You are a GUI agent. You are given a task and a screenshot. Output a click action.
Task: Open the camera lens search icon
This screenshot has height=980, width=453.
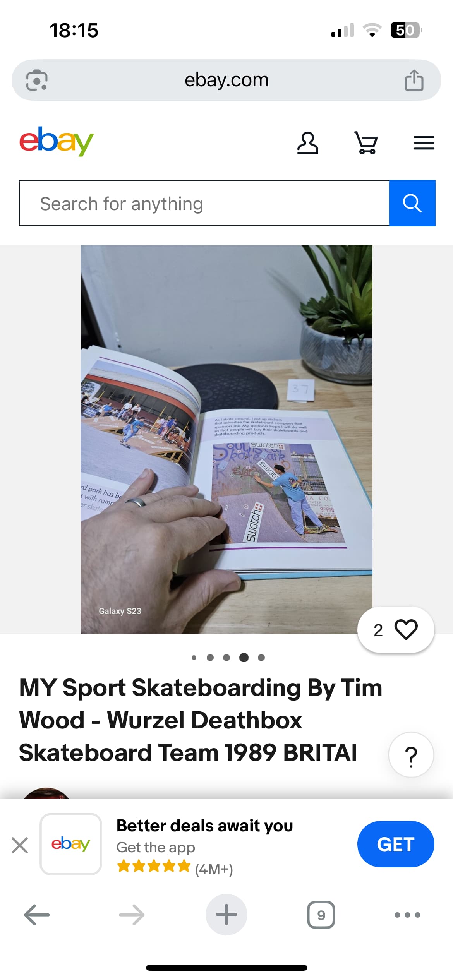37,80
